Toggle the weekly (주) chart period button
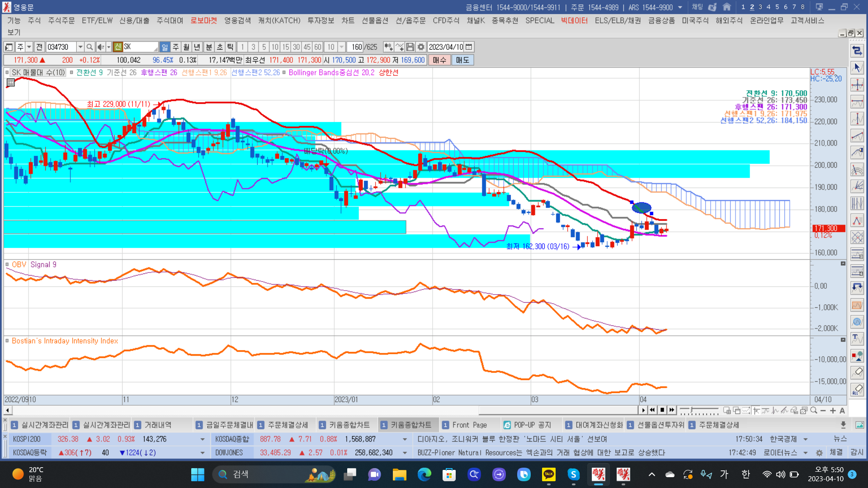Viewport: 868px width, 488px height. (175, 47)
